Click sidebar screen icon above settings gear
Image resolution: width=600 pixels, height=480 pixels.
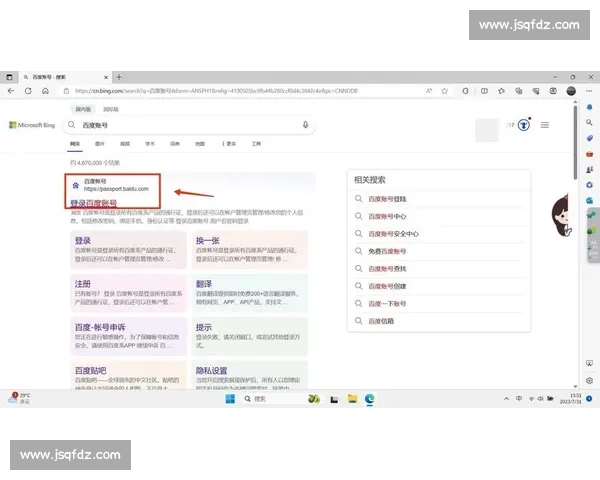pyautogui.click(x=589, y=363)
